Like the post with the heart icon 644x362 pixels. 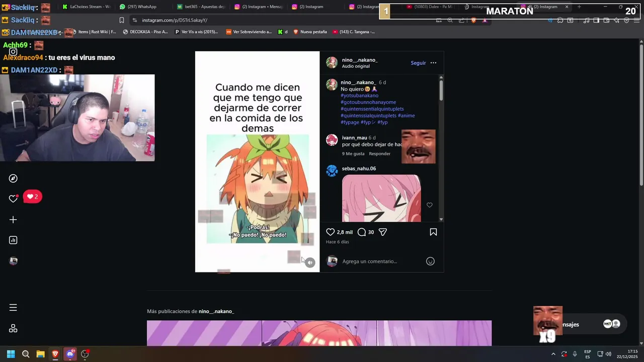click(x=331, y=232)
